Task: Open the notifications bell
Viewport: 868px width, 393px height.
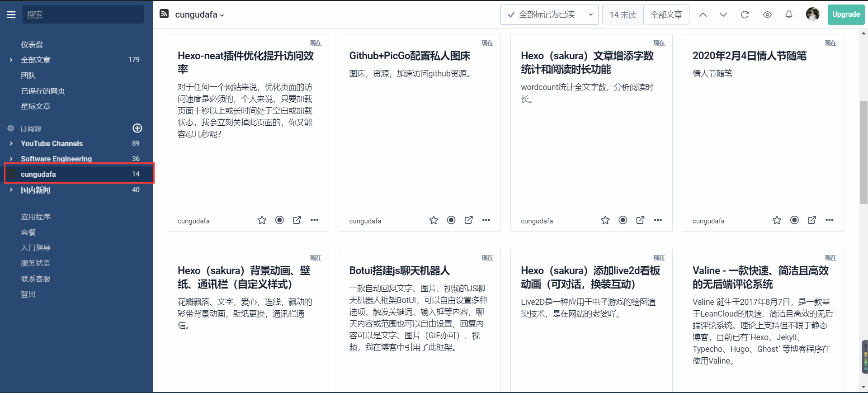Action: click(x=789, y=14)
